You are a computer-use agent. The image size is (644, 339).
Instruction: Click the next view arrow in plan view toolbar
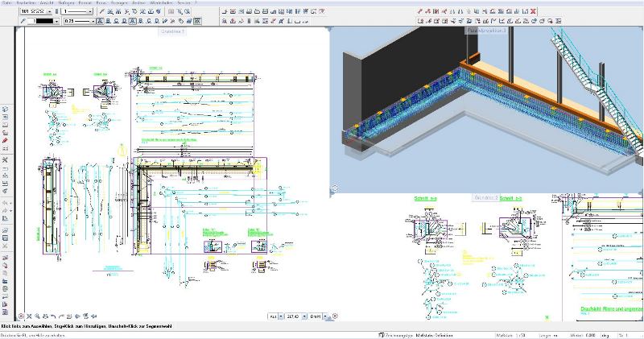(61, 316)
